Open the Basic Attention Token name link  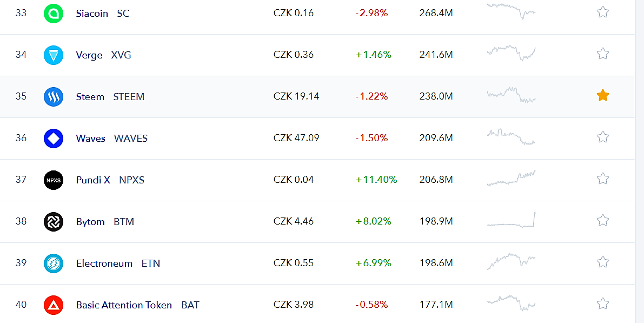point(124,305)
